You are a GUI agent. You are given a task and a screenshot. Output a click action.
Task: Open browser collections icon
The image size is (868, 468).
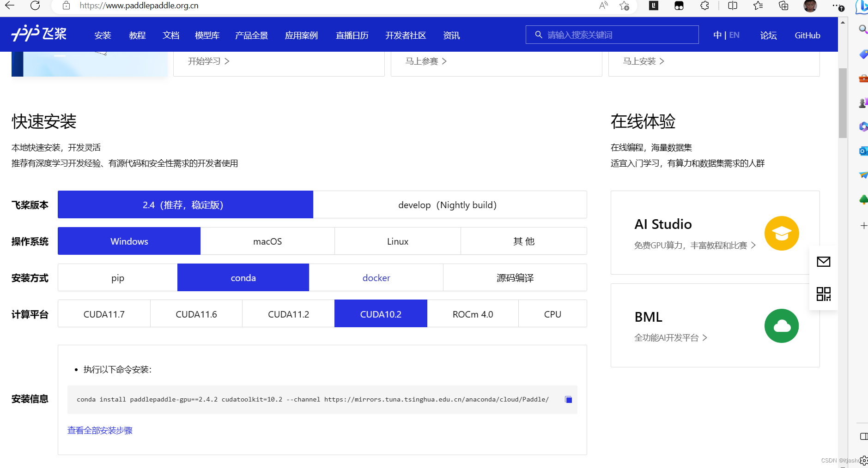click(x=783, y=6)
